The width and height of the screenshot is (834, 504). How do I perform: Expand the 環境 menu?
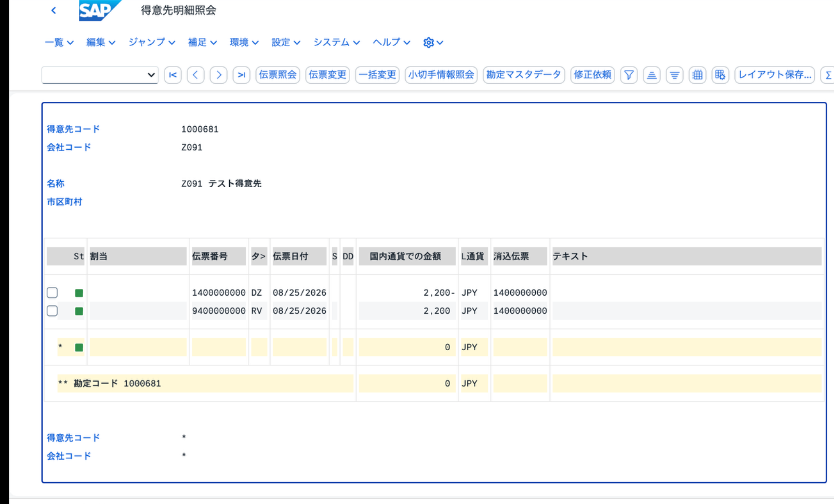244,43
